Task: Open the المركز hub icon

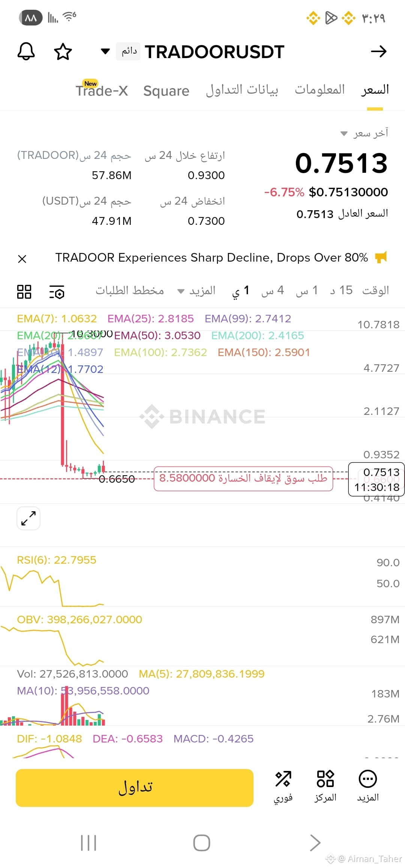Action: [x=325, y=786]
